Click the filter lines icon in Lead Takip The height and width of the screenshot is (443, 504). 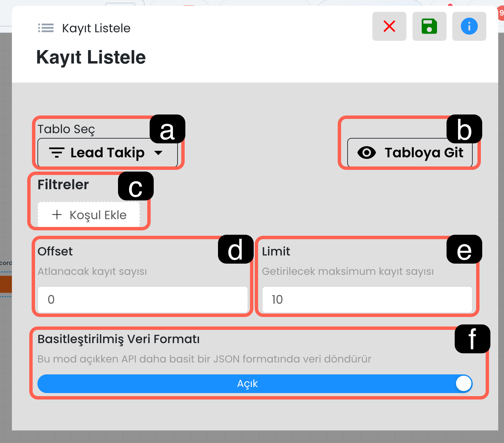pos(57,153)
